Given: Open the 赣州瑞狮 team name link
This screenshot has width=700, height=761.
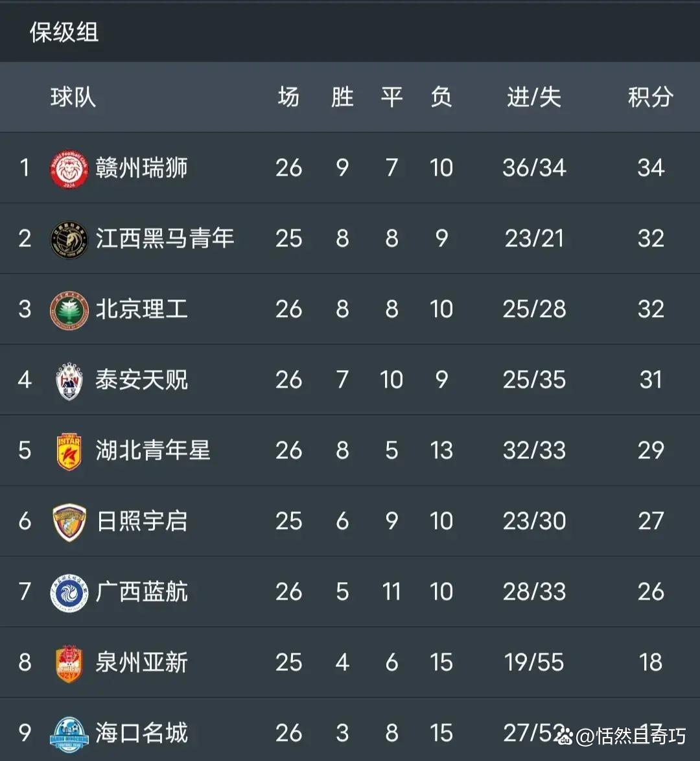Looking at the screenshot, I should click(x=142, y=169).
